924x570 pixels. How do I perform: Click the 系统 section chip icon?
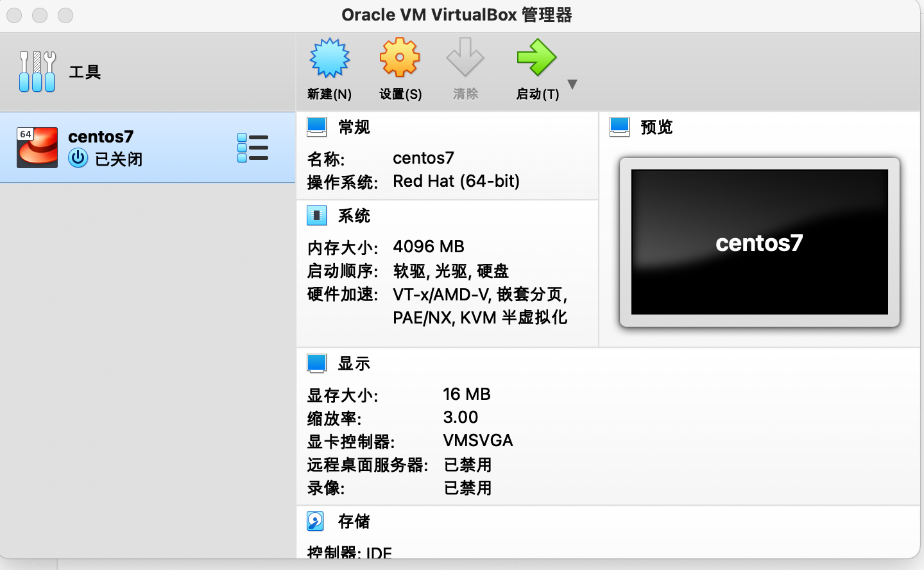(316, 216)
